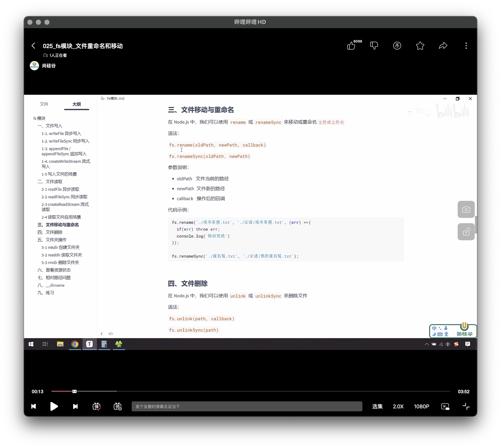Viewport: 501px width, 448px height.
Task: Click the thumbs-down dislike icon
Action: tap(374, 45)
